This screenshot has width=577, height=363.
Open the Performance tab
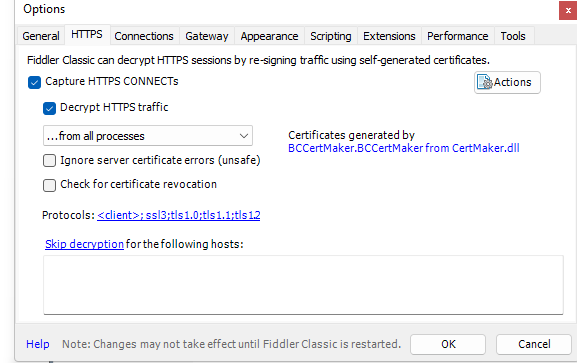(458, 36)
